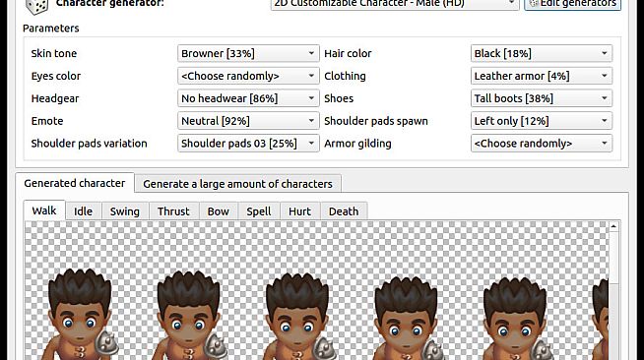Select the Swing animation tab
This screenshot has height=360, width=644.
(x=125, y=211)
